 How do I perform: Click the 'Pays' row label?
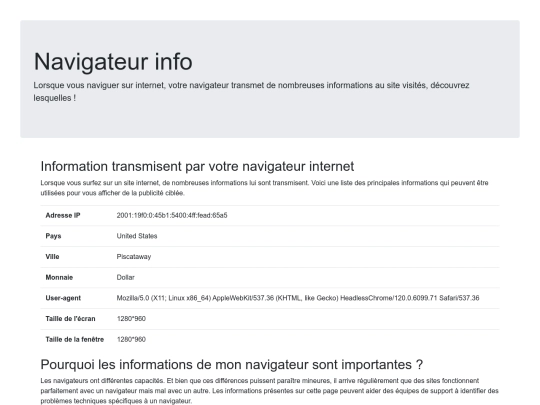(53, 236)
